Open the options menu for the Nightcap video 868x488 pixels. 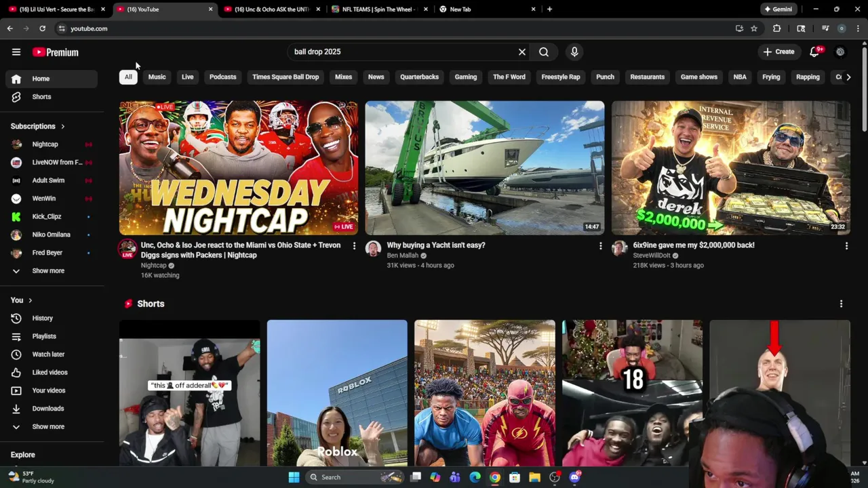(354, 246)
